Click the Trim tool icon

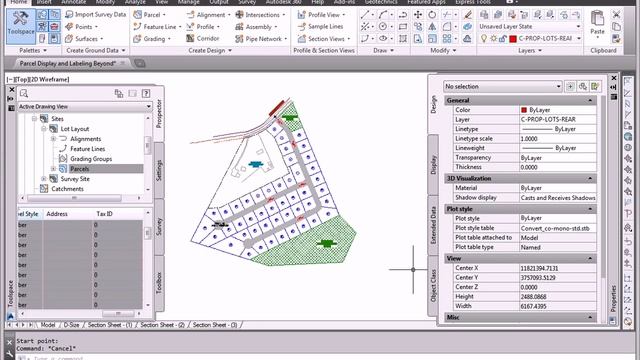pos(447,15)
